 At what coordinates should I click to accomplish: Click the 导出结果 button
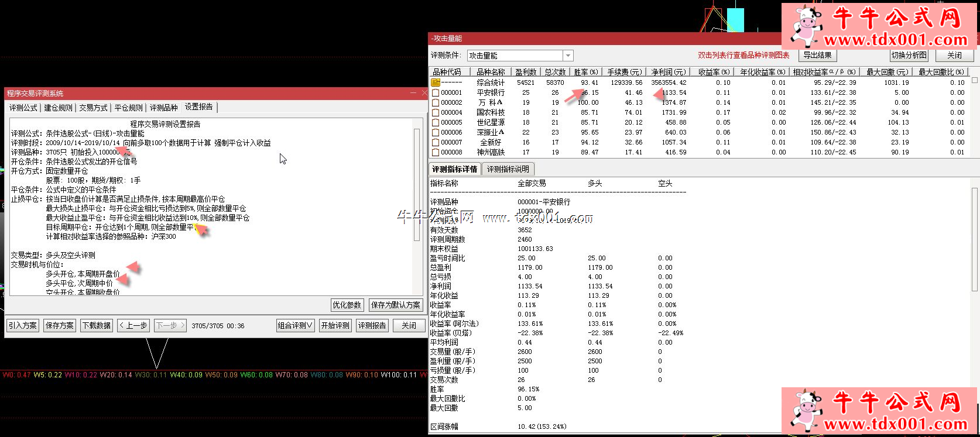818,55
